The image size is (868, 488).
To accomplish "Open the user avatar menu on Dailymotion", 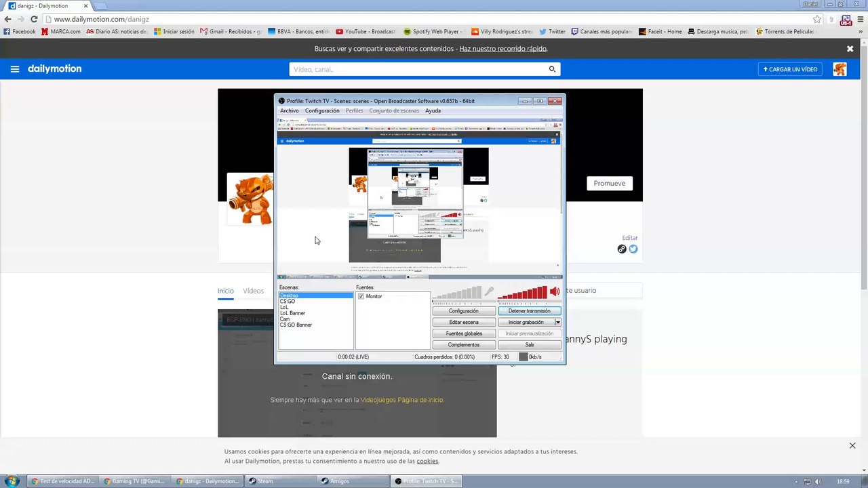I will 840,69.
